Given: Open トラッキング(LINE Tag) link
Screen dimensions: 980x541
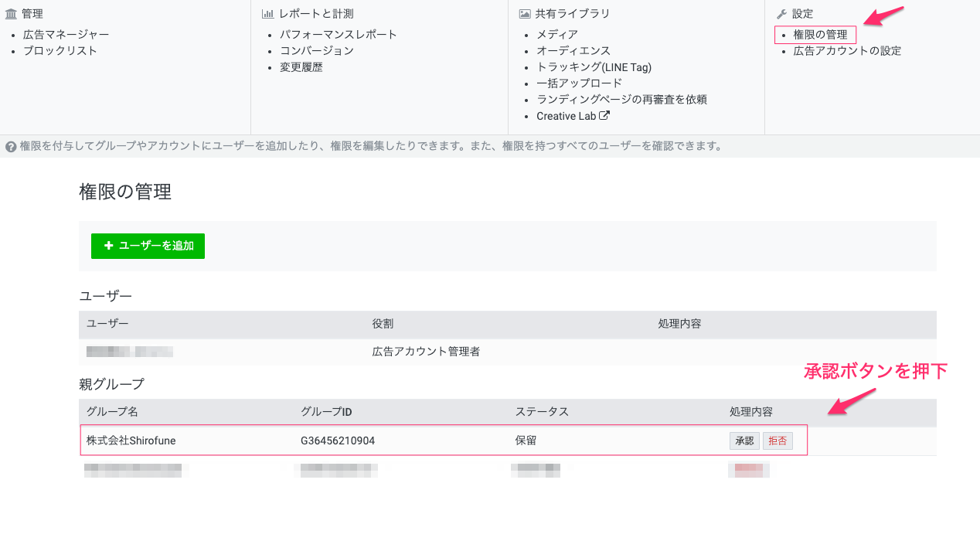Looking at the screenshot, I should coord(594,67).
